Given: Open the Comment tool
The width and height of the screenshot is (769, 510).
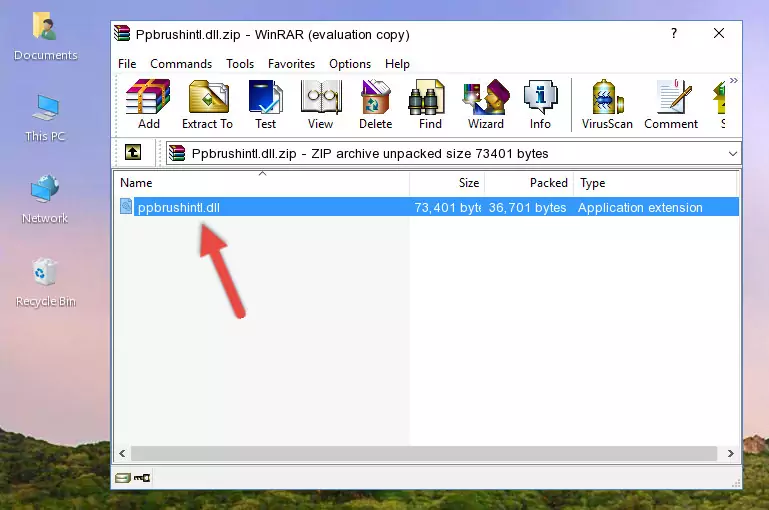Looking at the screenshot, I should pyautogui.click(x=671, y=104).
